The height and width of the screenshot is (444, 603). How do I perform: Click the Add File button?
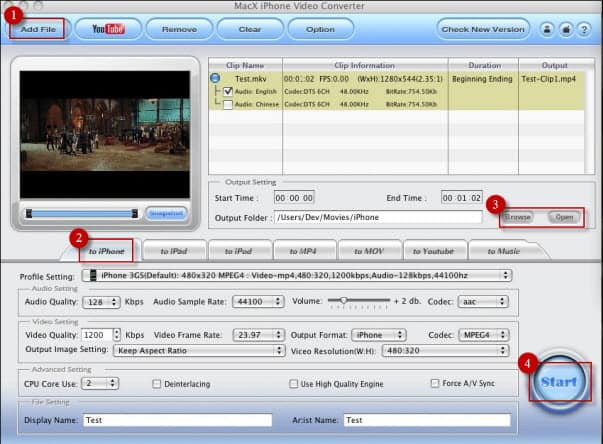pyautogui.click(x=38, y=29)
